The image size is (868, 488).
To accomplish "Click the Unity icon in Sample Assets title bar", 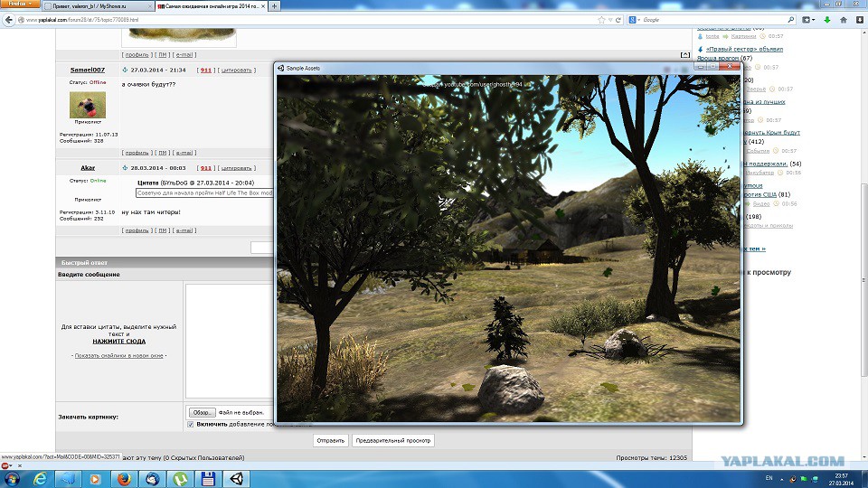I will [x=280, y=68].
